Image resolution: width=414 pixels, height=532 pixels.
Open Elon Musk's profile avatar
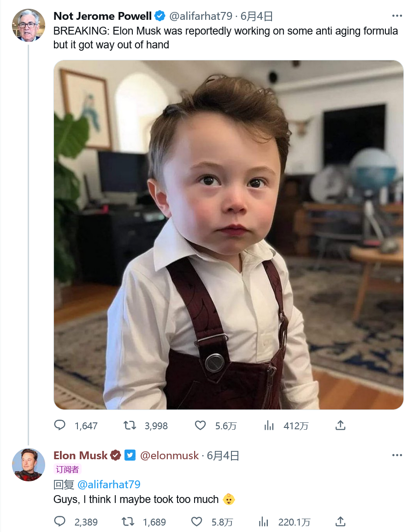click(x=29, y=464)
